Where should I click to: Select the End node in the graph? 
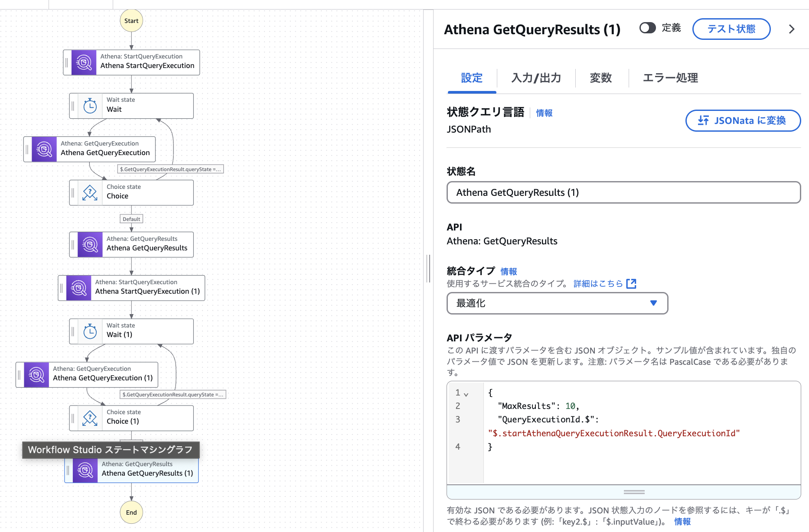click(x=131, y=513)
